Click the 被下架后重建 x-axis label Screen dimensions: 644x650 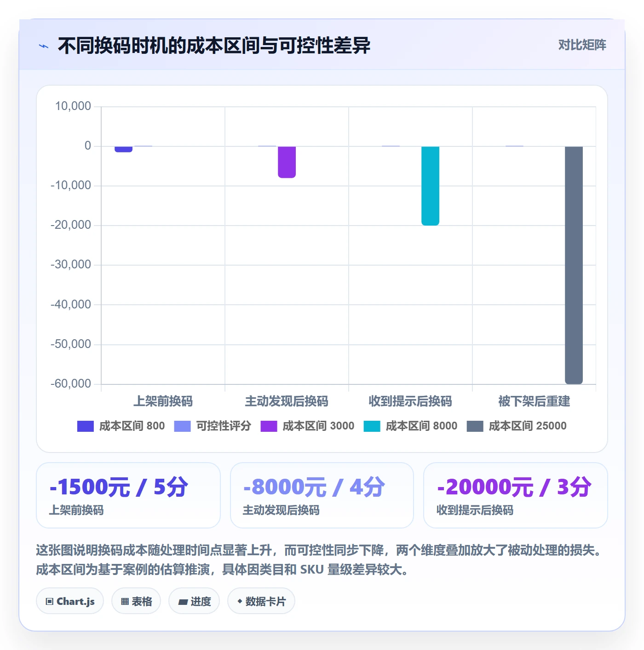pyautogui.click(x=534, y=401)
